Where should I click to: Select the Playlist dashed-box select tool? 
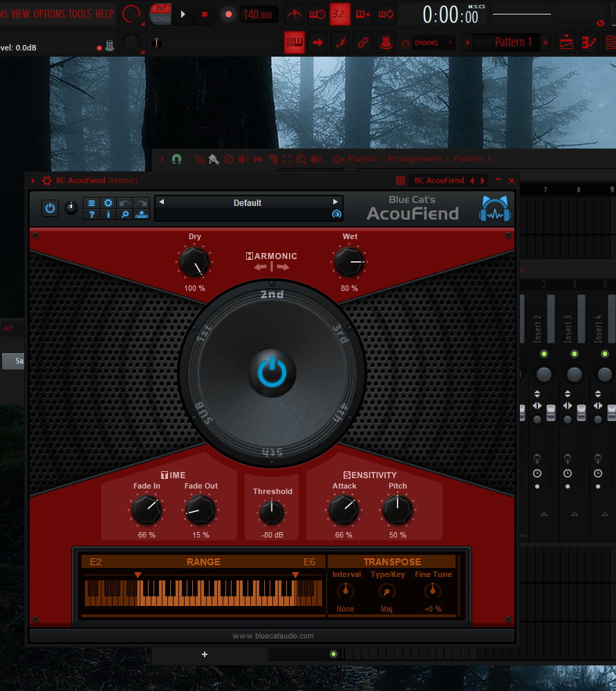tap(287, 159)
